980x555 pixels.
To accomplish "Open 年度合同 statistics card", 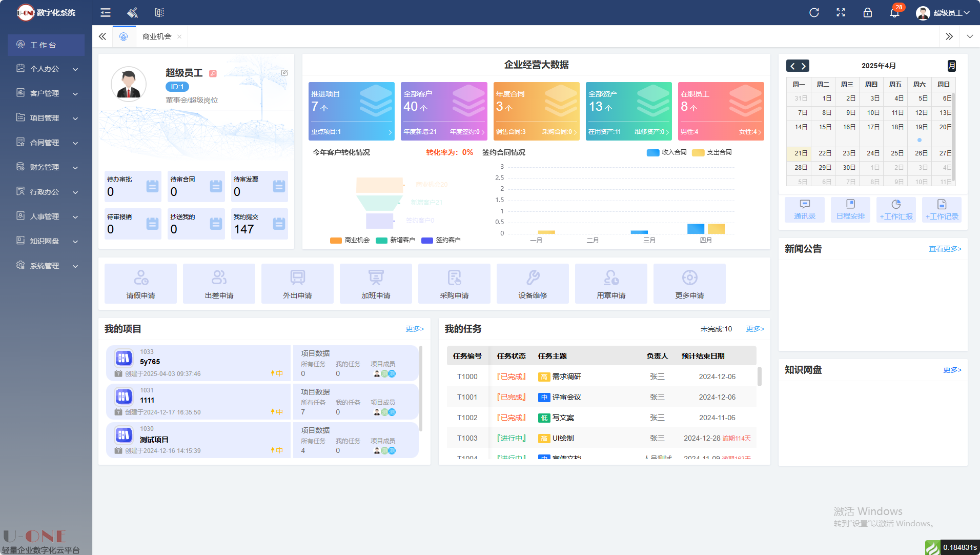I will tap(537, 111).
